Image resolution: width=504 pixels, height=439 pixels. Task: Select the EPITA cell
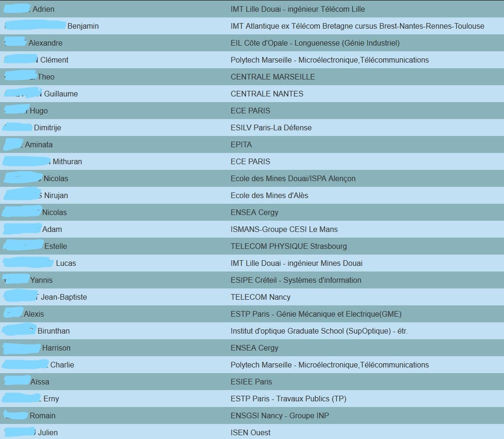coord(241,144)
